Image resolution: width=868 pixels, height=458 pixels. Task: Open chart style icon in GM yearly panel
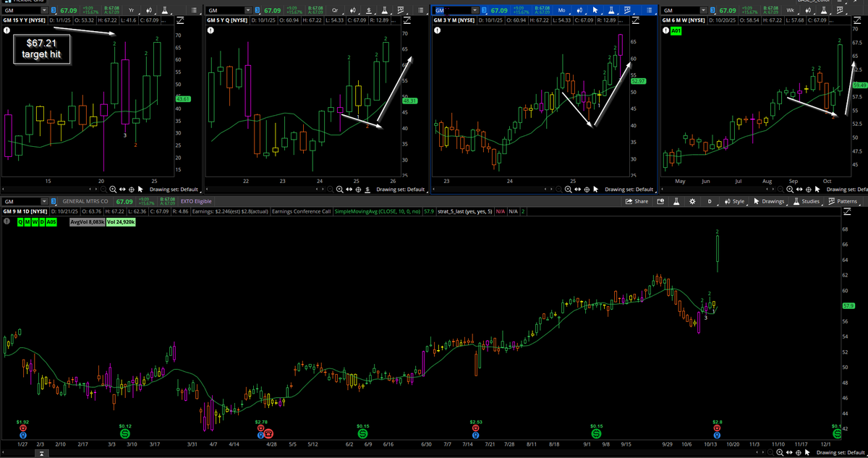149,10
